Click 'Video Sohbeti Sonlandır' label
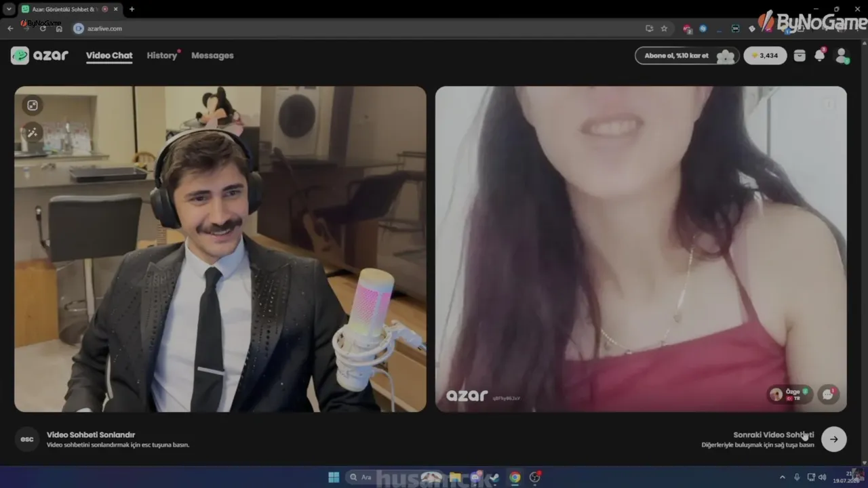Screen dimensions: 868x488 pyautogui.click(x=91, y=434)
